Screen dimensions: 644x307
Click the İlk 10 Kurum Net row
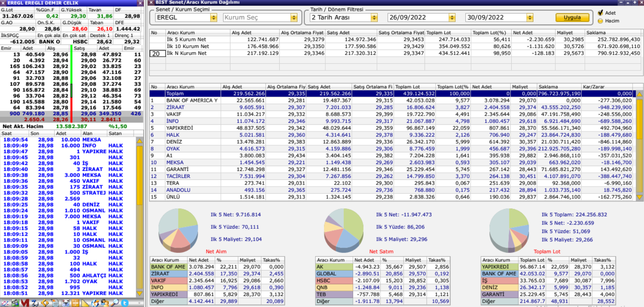(396, 46)
